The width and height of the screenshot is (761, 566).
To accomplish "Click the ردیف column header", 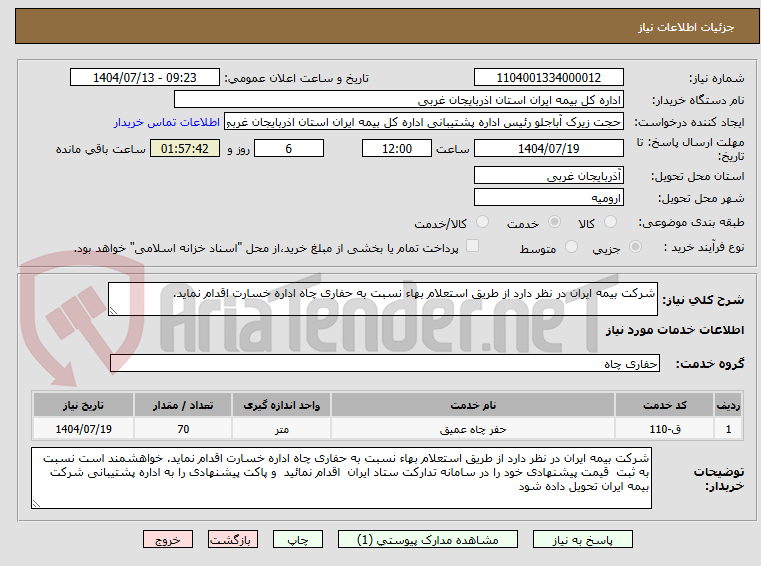I will point(728,405).
